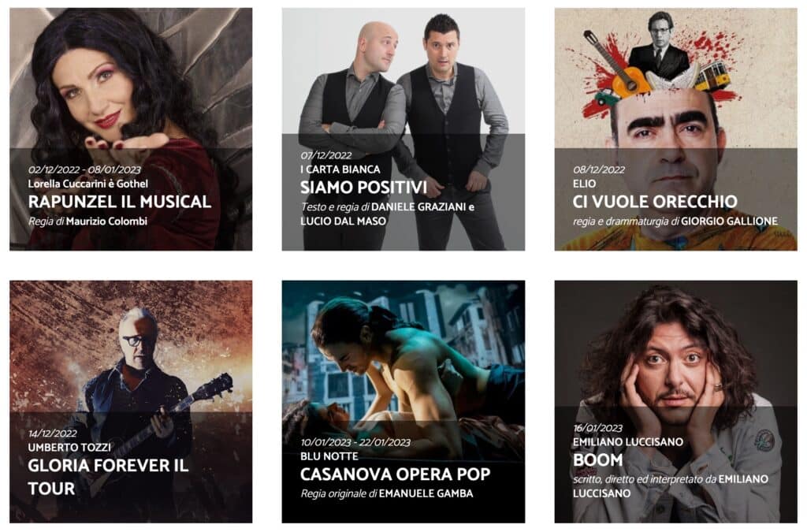
Task: Open the CASANOVA OPERA POP title link
Action: coord(395,474)
